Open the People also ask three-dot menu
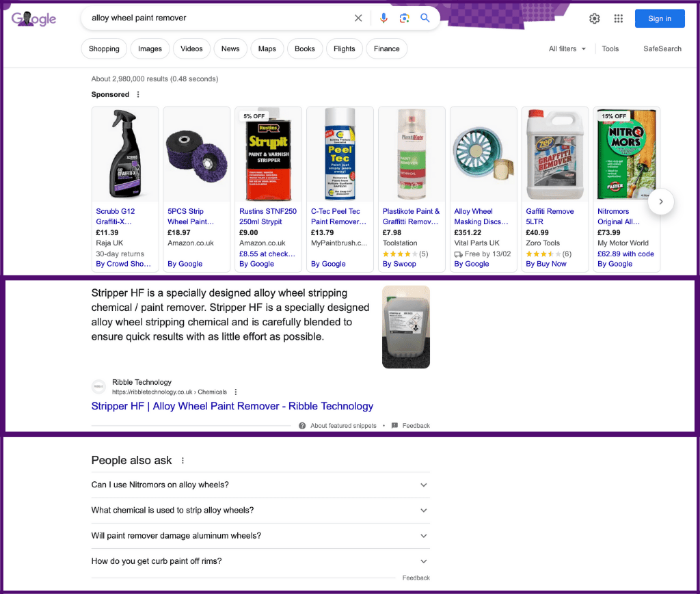The image size is (700, 594). click(x=183, y=461)
